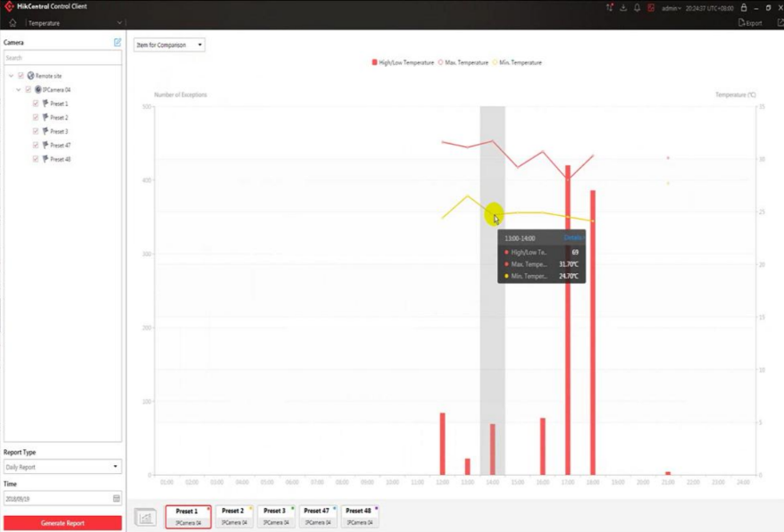Click the edit icon beside the Camera heading

coord(117,42)
